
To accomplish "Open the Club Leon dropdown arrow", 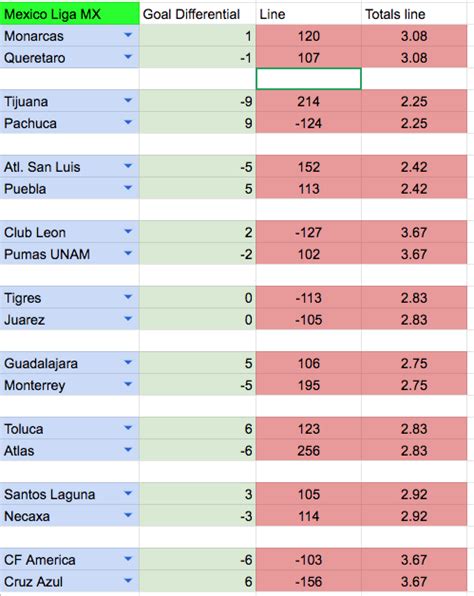I will click(128, 231).
